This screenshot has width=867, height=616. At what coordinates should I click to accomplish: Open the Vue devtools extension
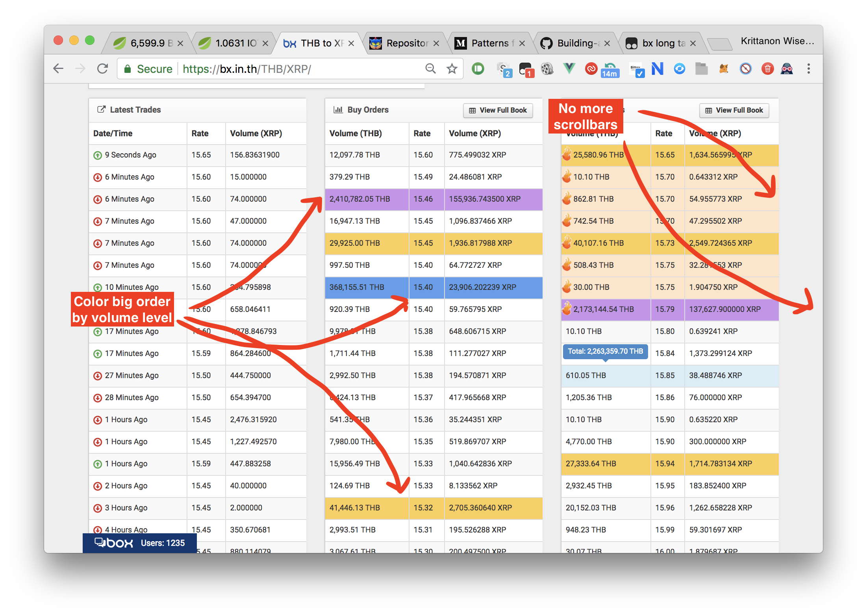569,69
